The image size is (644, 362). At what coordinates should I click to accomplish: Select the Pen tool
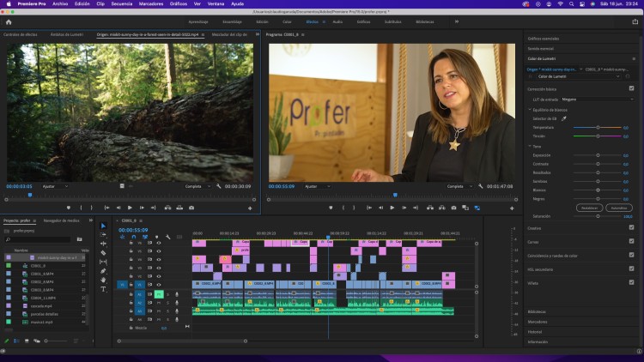[x=103, y=271]
